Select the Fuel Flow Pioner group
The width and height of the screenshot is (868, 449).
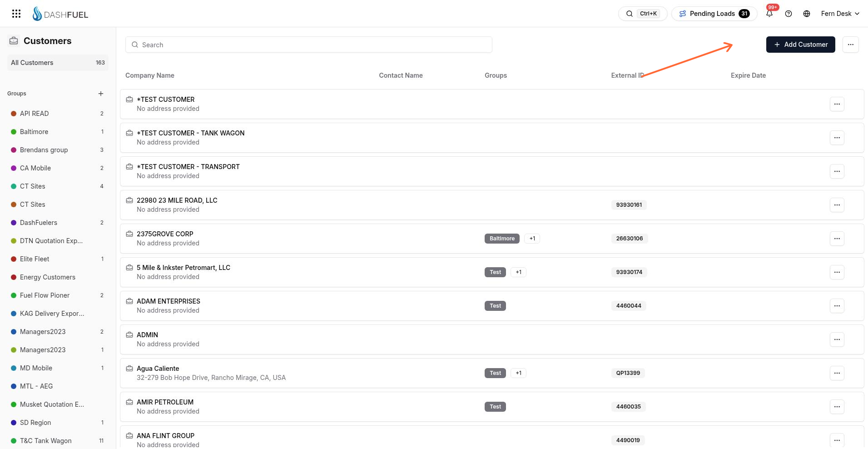coord(58,295)
